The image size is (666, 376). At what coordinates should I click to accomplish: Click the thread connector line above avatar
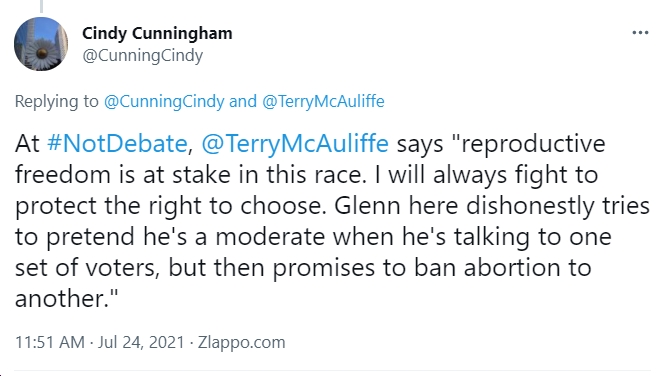(41, 6)
